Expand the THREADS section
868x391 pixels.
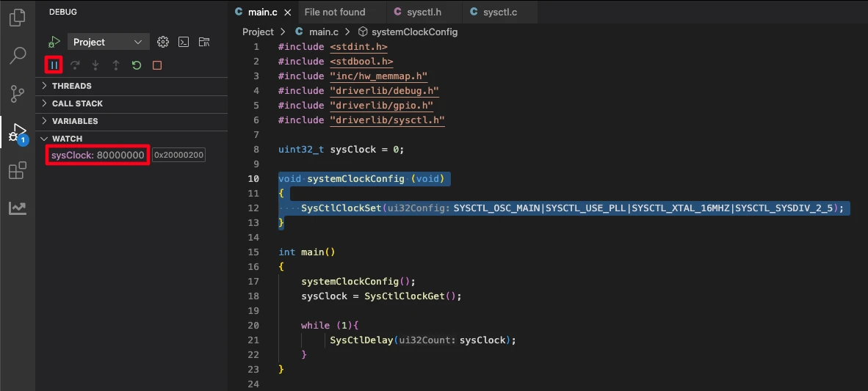(x=72, y=86)
